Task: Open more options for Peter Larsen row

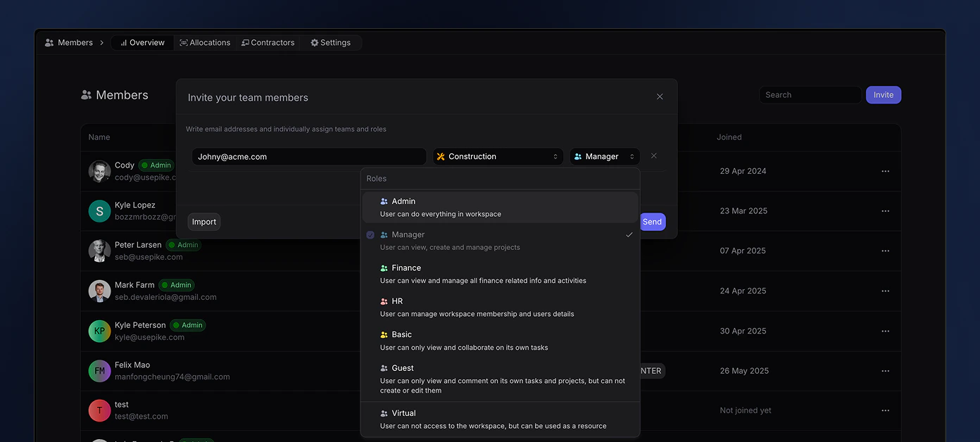Action: click(886, 251)
